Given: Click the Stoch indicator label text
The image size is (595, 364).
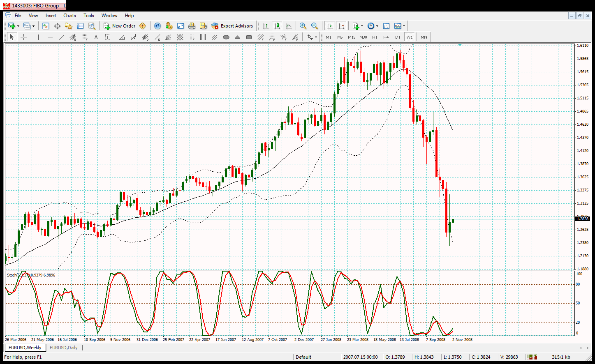Looking at the screenshot, I should point(31,275).
